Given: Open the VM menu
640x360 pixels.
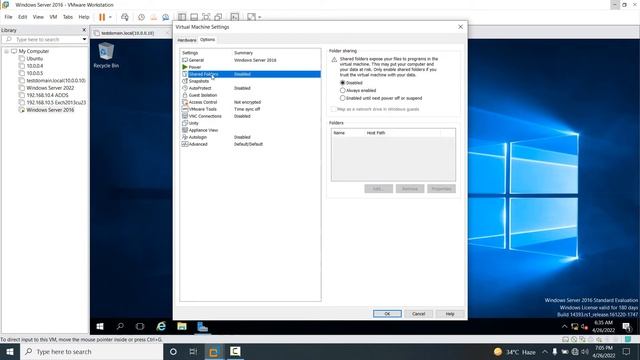Looking at the screenshot, I should (53, 17).
